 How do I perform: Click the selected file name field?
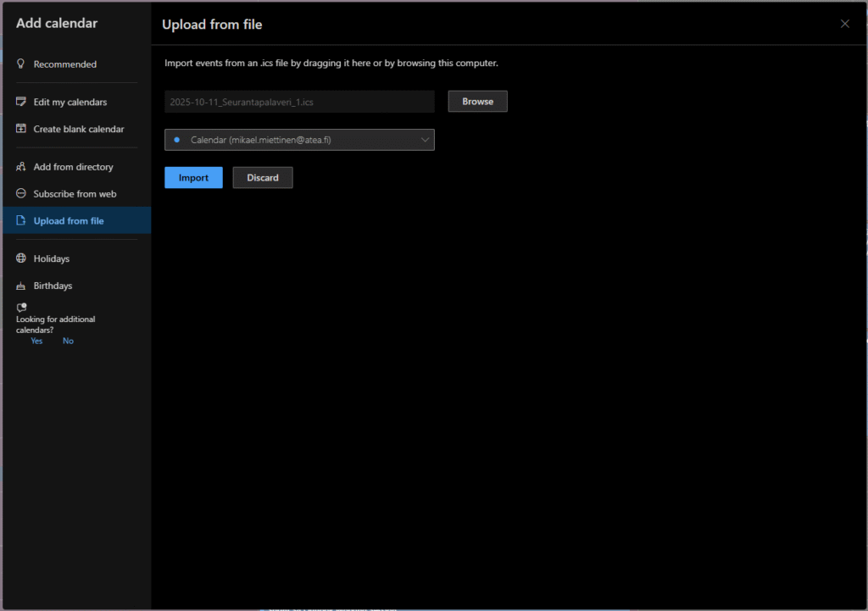pyautogui.click(x=298, y=102)
